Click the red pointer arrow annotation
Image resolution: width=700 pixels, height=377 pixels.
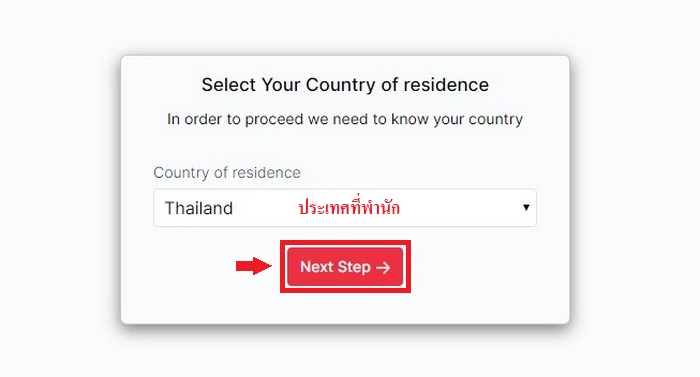coord(254,266)
